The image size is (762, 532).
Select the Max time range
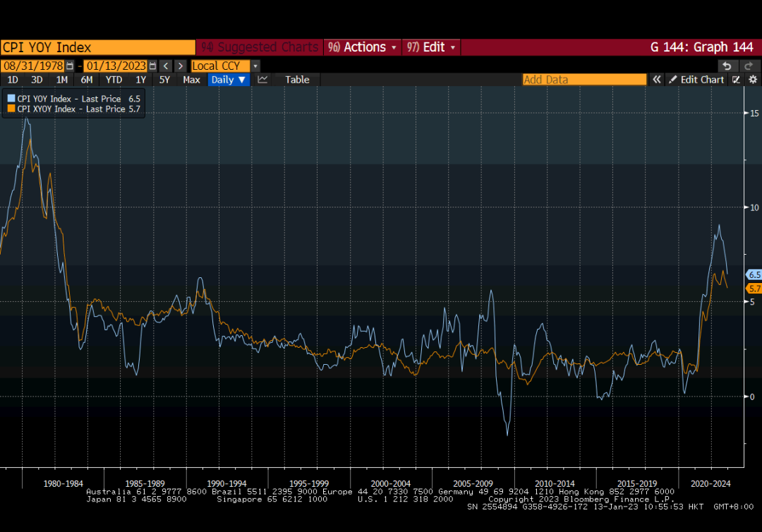191,80
